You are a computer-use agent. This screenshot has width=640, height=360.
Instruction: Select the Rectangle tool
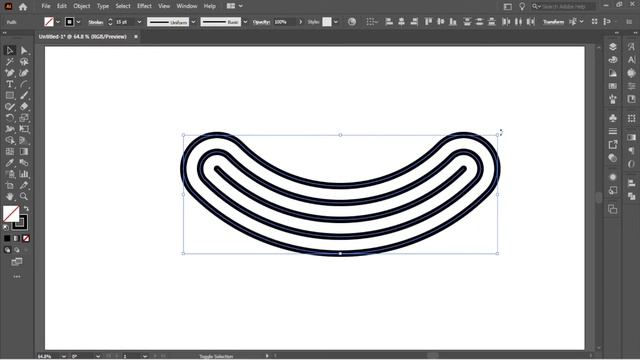(x=10, y=96)
